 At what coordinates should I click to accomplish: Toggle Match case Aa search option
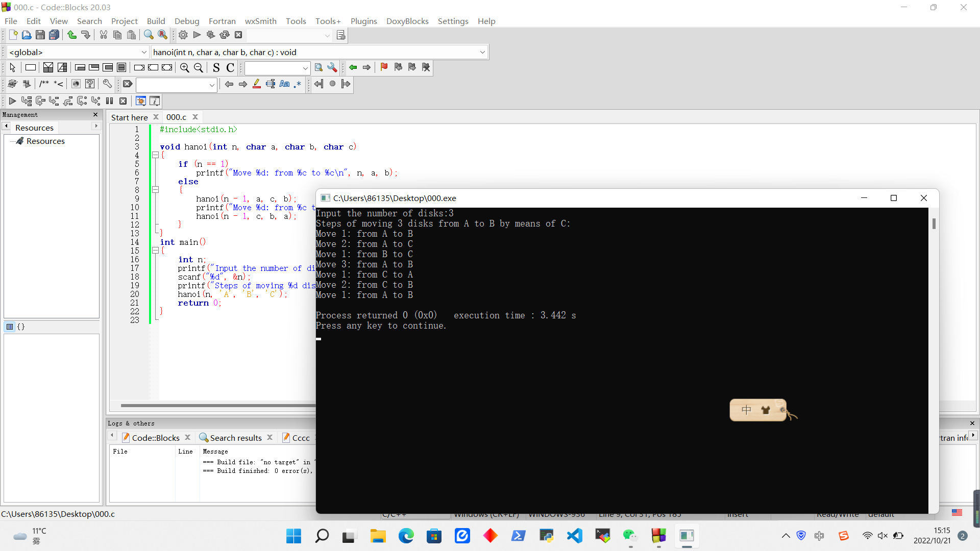point(284,84)
